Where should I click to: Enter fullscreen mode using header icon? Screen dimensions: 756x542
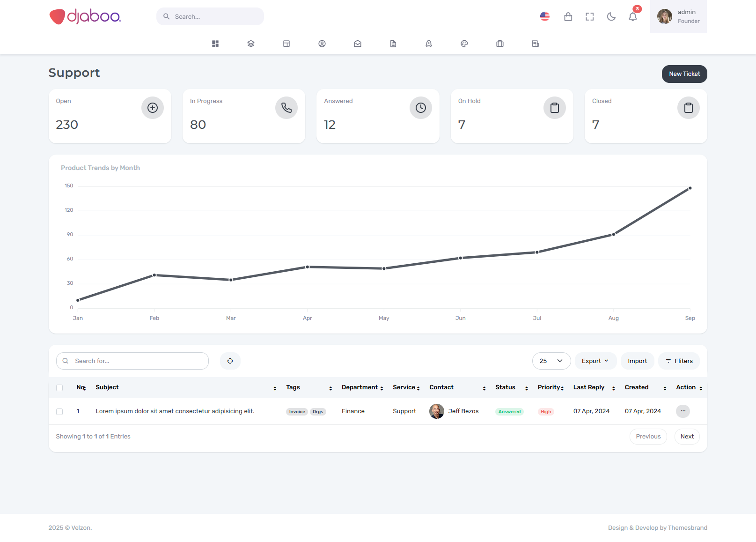click(x=589, y=17)
